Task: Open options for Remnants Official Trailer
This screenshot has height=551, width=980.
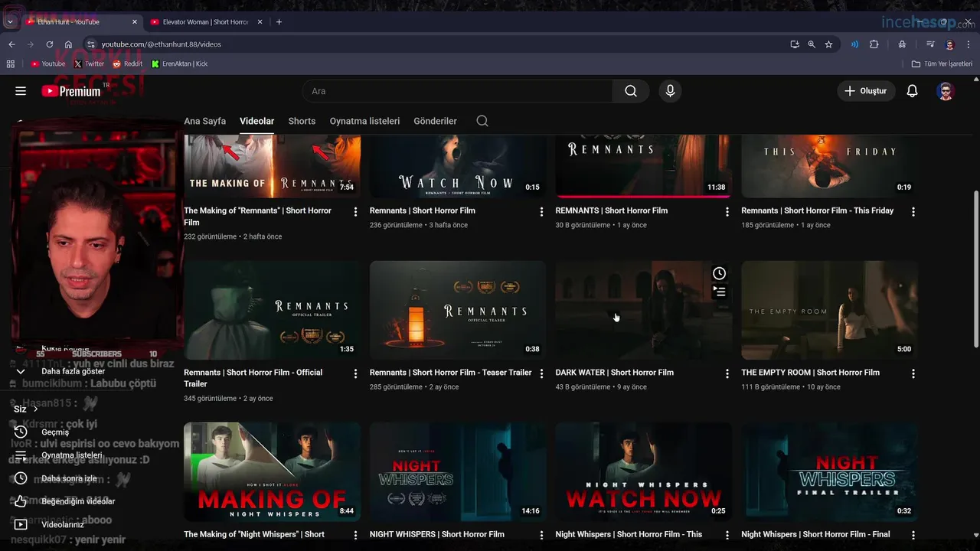Action: coord(355,373)
